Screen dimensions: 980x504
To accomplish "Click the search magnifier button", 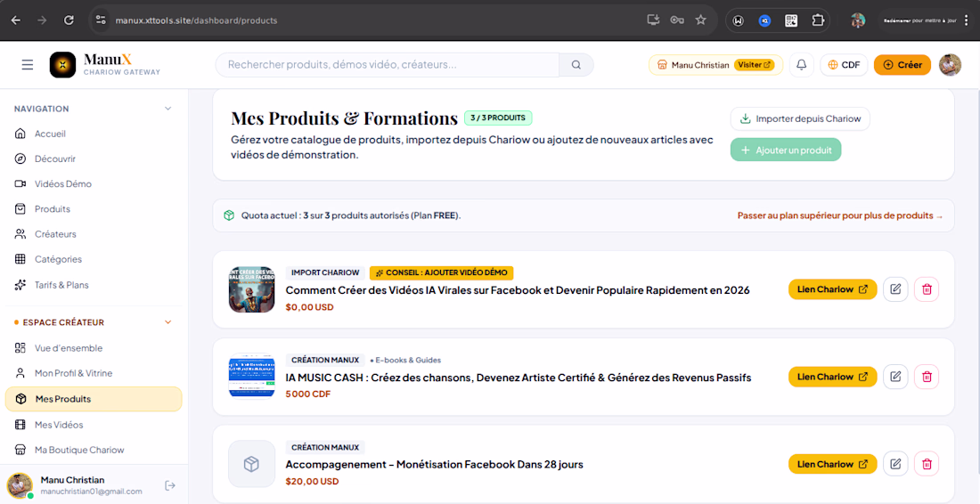I will pyautogui.click(x=576, y=65).
